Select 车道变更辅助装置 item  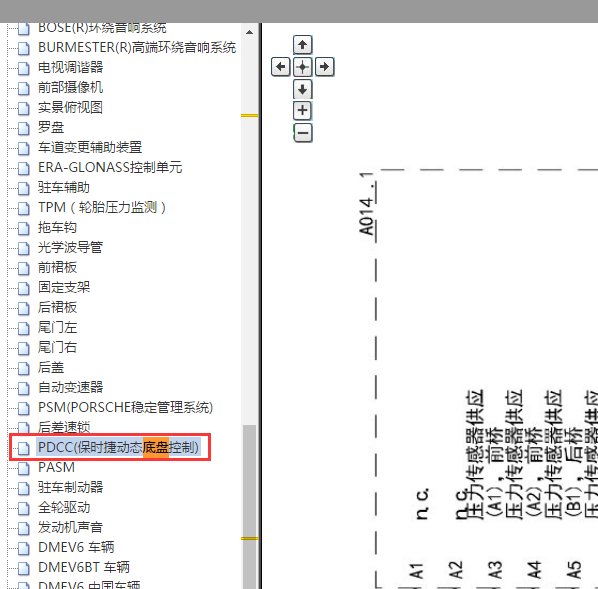click(x=90, y=147)
